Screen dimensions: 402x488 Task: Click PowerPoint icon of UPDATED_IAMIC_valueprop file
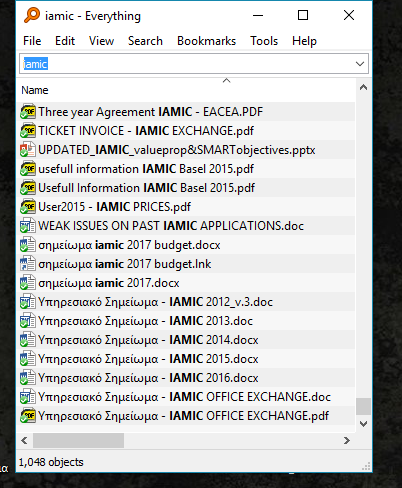pyautogui.click(x=28, y=150)
